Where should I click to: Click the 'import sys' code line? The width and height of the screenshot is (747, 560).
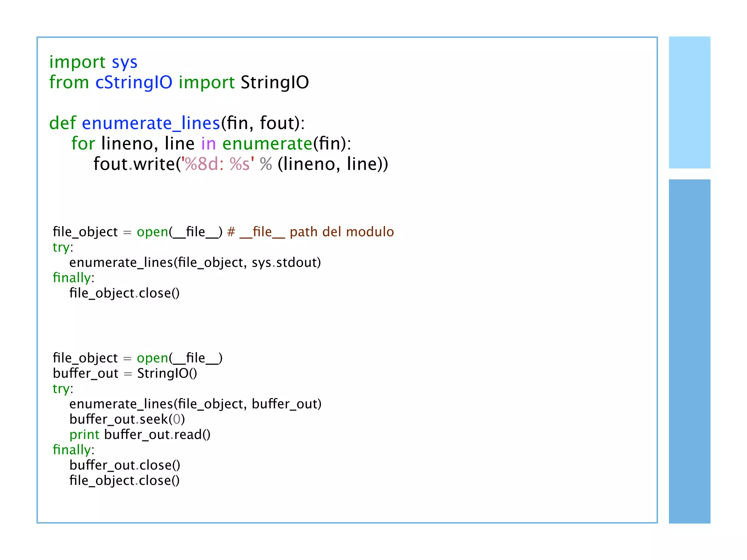[93, 62]
